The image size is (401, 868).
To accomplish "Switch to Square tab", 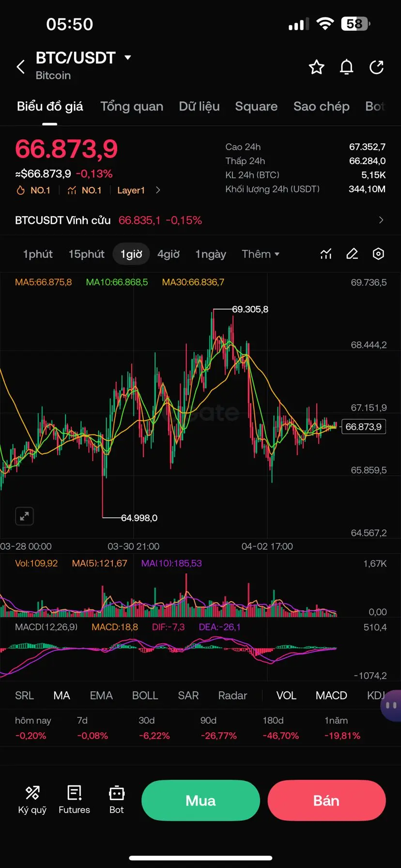I will click(256, 107).
